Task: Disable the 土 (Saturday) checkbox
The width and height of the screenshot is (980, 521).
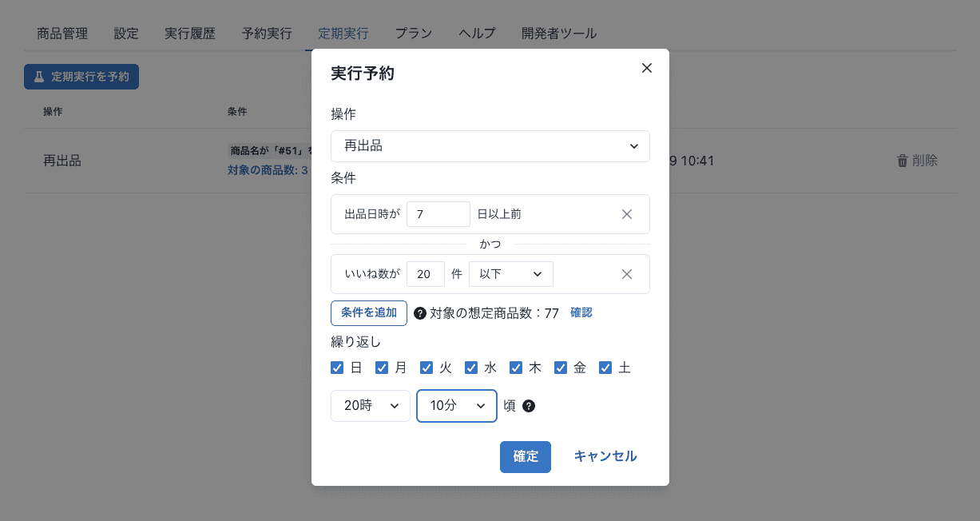Action: pyautogui.click(x=605, y=368)
